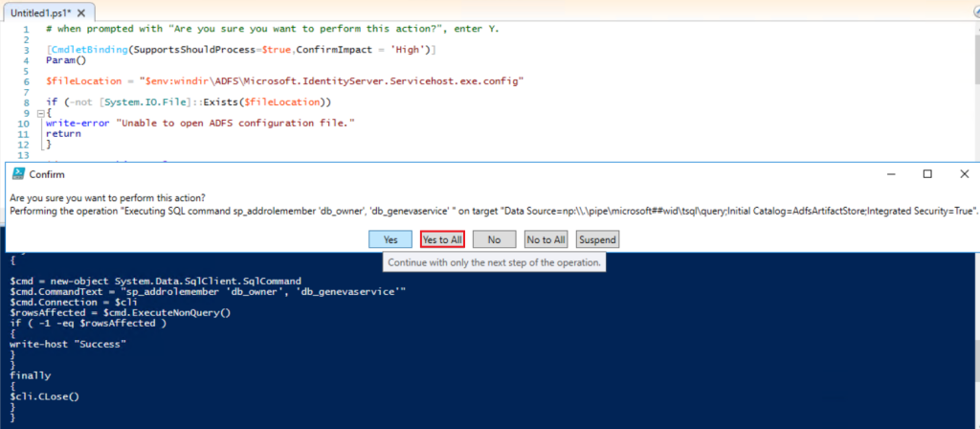Click the Confirm dialog title bar text
Screen dimensions: 980x429
[47, 174]
